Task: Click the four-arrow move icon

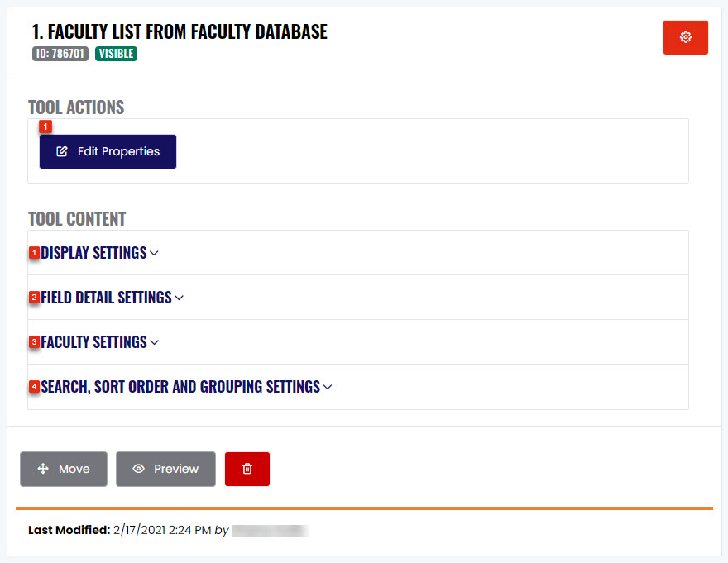Action: [43, 469]
